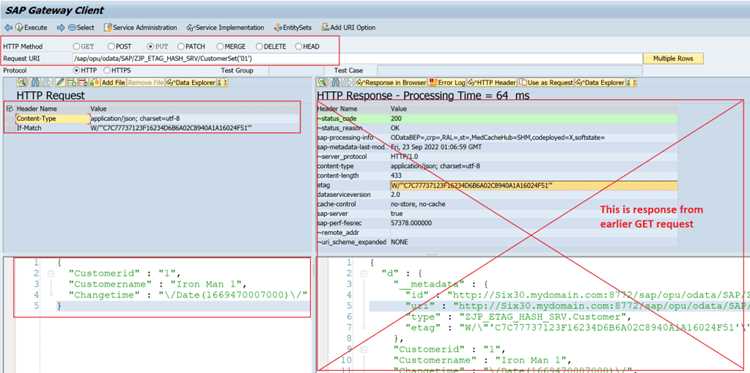Open the EntitySets list
This screenshot has height=373, width=750.
[293, 28]
